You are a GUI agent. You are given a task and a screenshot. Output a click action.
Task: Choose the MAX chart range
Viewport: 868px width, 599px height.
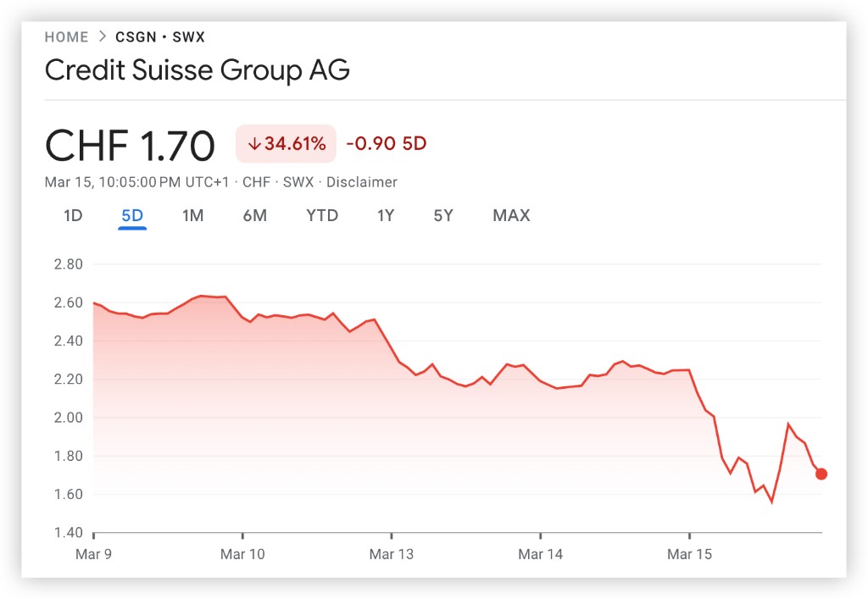[x=511, y=216]
